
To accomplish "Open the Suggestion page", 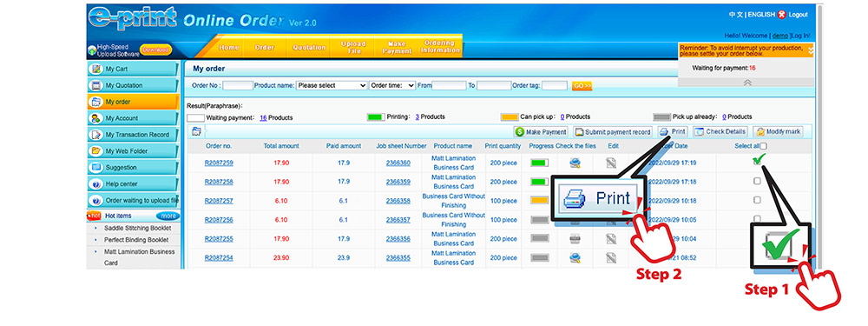I will tap(133, 168).
